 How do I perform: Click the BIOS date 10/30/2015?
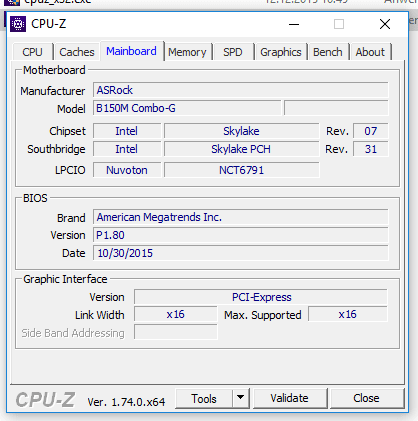241,253
